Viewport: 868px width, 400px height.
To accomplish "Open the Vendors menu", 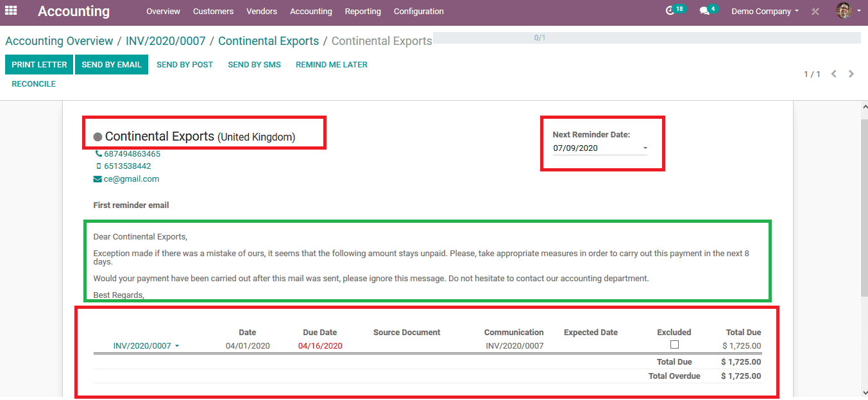I will pyautogui.click(x=262, y=12).
